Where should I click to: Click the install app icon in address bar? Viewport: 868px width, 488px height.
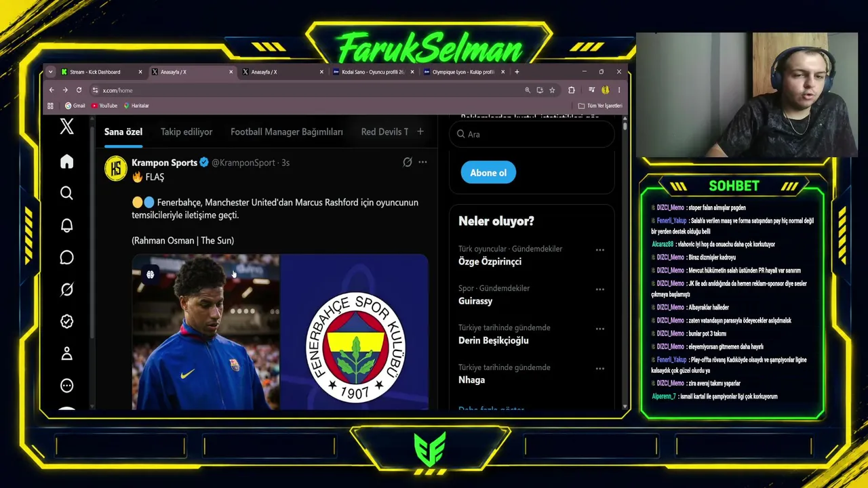point(540,90)
